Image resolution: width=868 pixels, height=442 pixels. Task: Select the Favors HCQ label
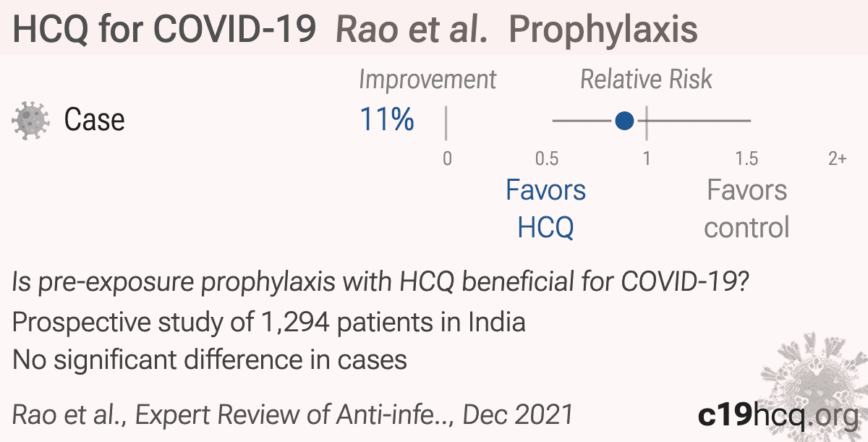[x=546, y=209]
